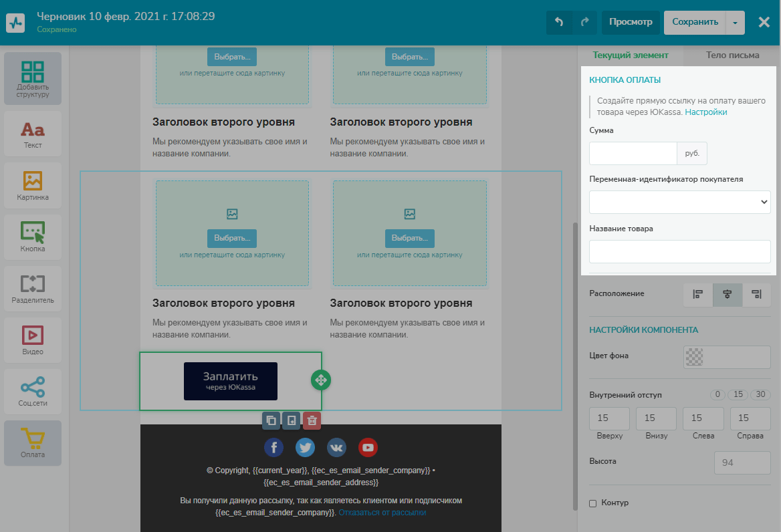This screenshot has width=781, height=532.
Task: Enable the Контур checkbox
Action: tap(592, 503)
